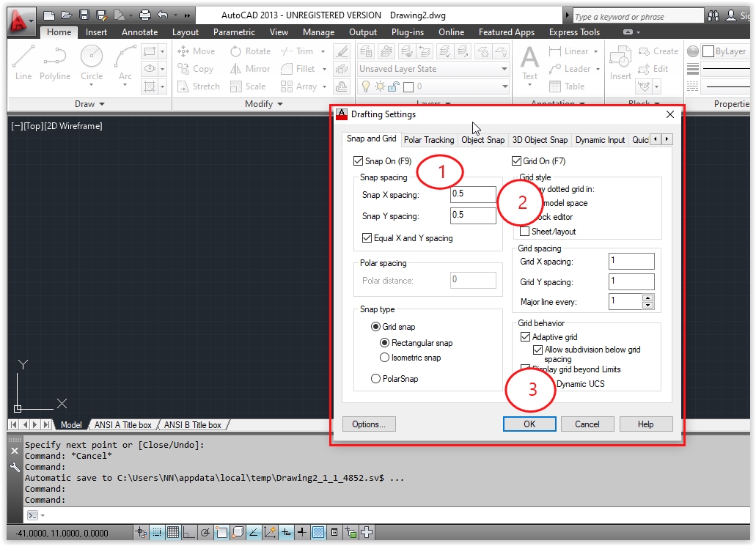Viewport: 756px width, 546px height.
Task: Activate the Mirror command
Action: coord(250,69)
